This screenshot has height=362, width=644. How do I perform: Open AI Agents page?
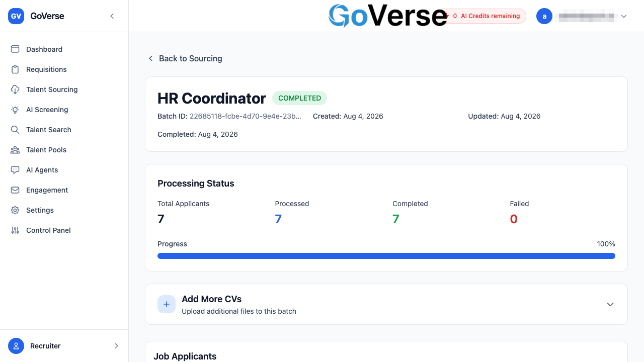[64, 170]
